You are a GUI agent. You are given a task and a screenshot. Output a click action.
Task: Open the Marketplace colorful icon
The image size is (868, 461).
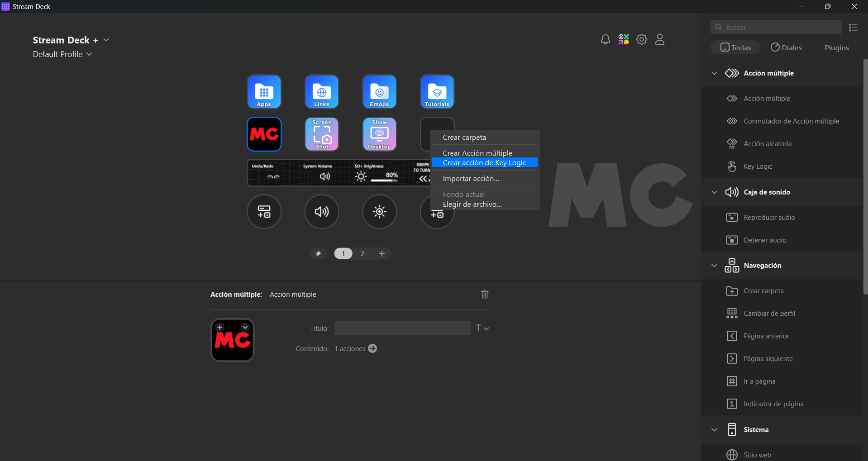pyautogui.click(x=624, y=40)
